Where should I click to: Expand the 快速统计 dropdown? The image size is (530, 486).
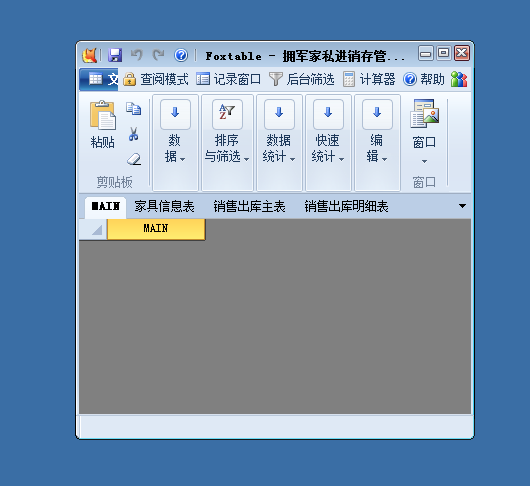328,143
